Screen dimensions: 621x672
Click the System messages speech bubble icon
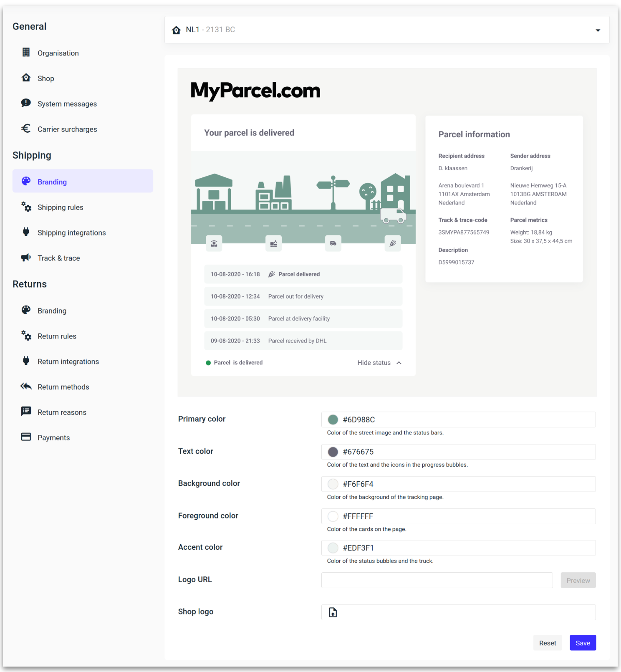point(26,103)
